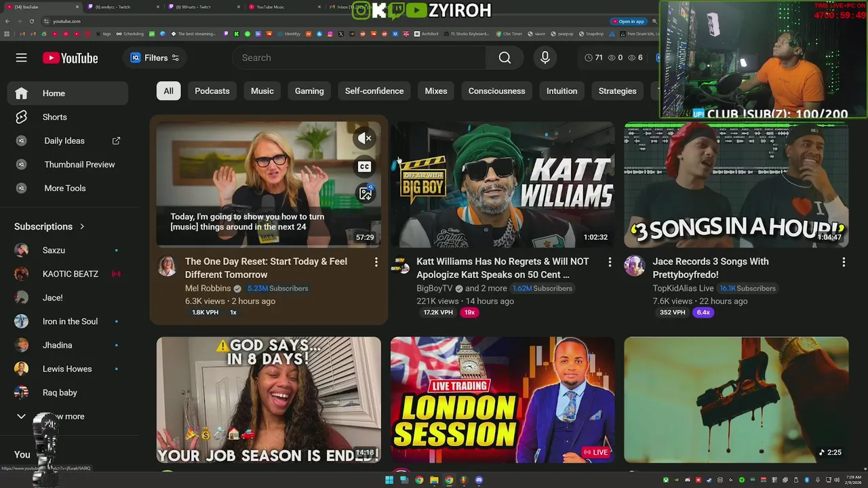Select the All filter chip
Viewport: 868px width, 488px height.
(168, 91)
